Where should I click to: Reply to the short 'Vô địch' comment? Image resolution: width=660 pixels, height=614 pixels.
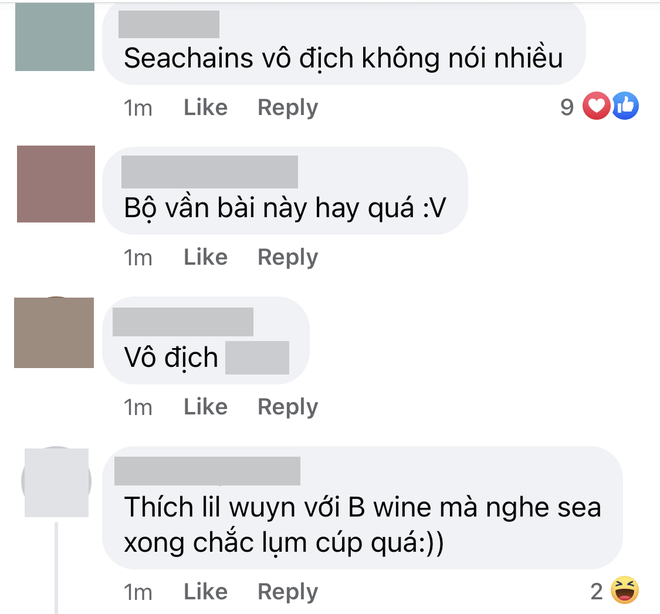coord(288,407)
